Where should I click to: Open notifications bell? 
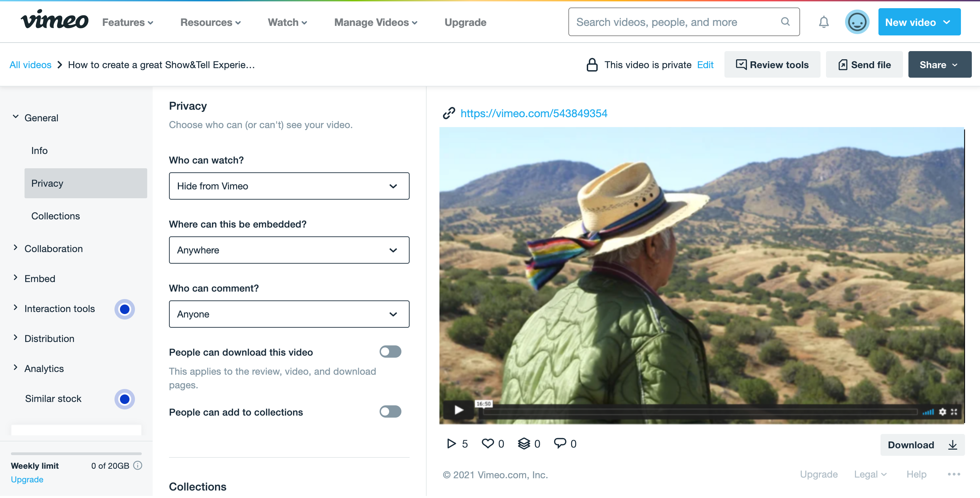(824, 22)
